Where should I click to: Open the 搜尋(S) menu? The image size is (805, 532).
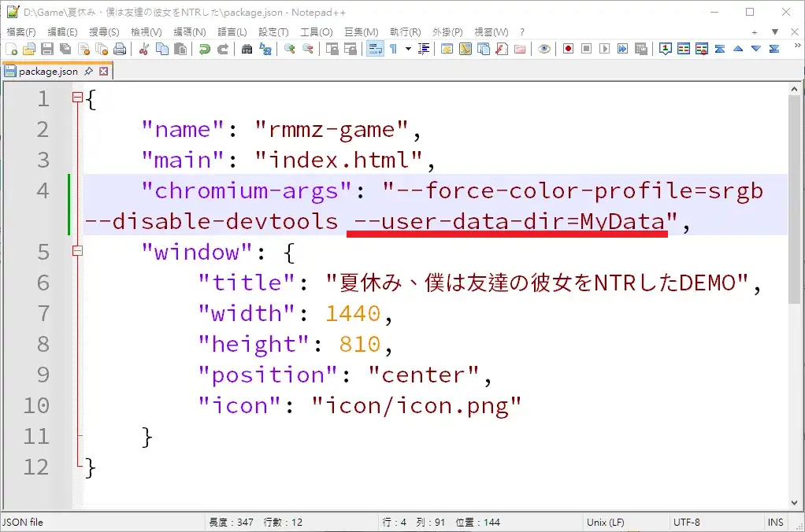pyautogui.click(x=104, y=31)
